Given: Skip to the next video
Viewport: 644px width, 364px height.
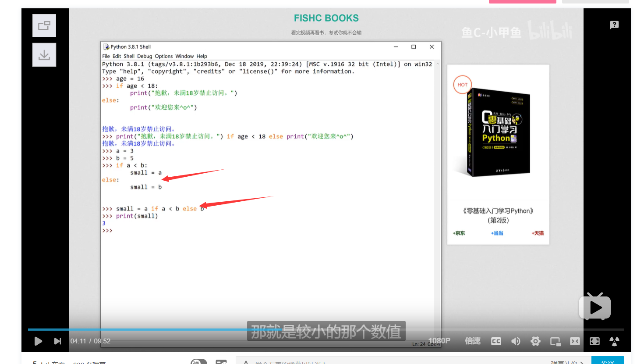Looking at the screenshot, I should [x=57, y=341].
